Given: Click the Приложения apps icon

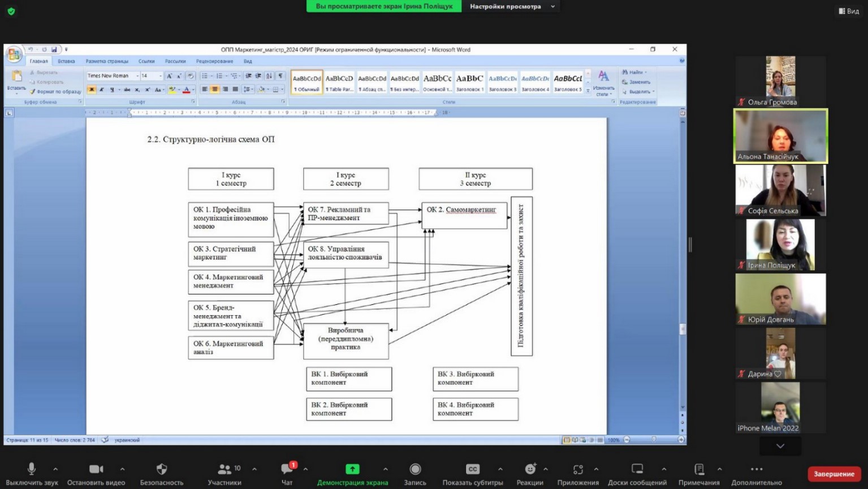Looking at the screenshot, I should click(578, 469).
